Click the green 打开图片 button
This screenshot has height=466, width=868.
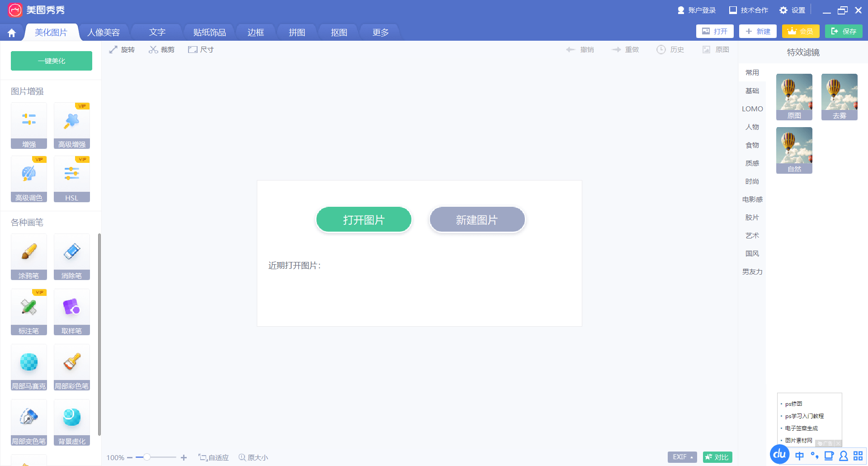(364, 220)
